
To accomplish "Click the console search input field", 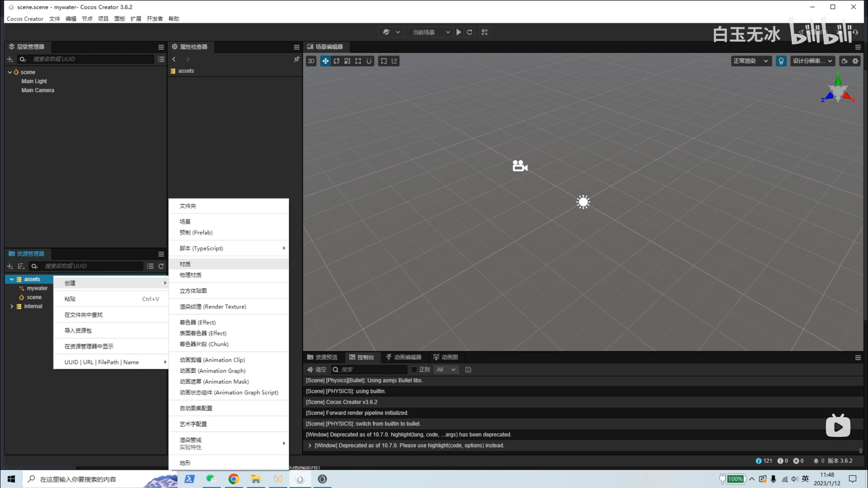I will coord(372,370).
